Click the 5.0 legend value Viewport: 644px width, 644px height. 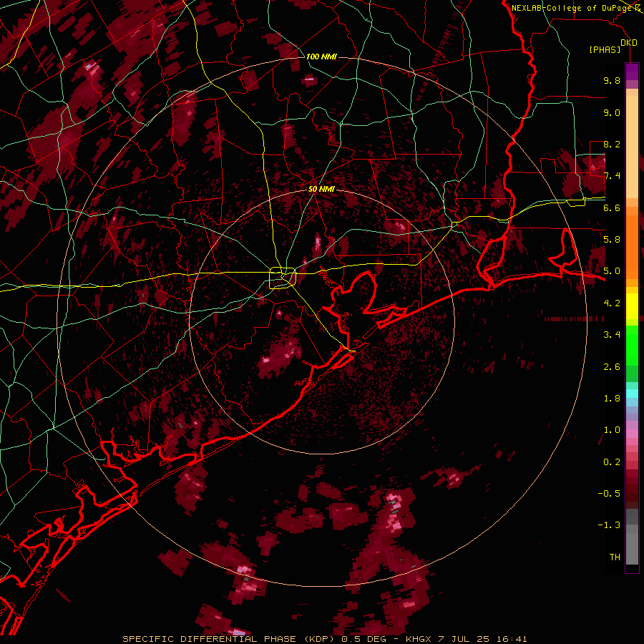pyautogui.click(x=612, y=271)
